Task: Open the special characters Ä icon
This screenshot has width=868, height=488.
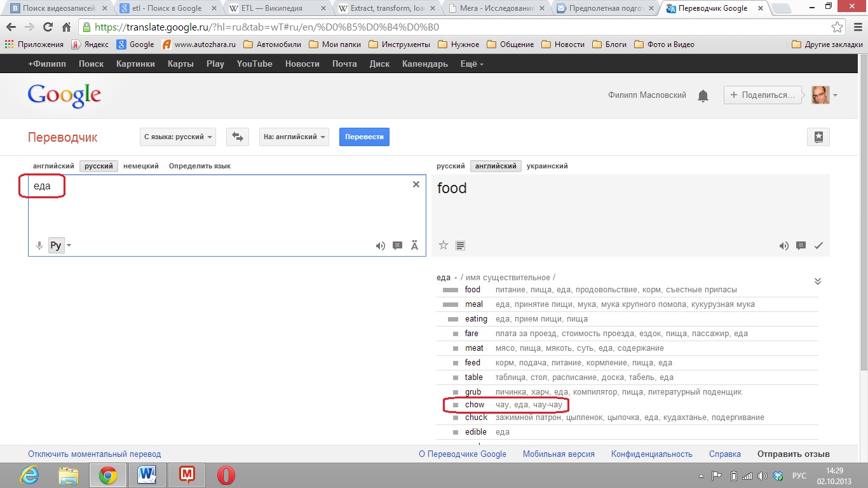Action: 415,246
